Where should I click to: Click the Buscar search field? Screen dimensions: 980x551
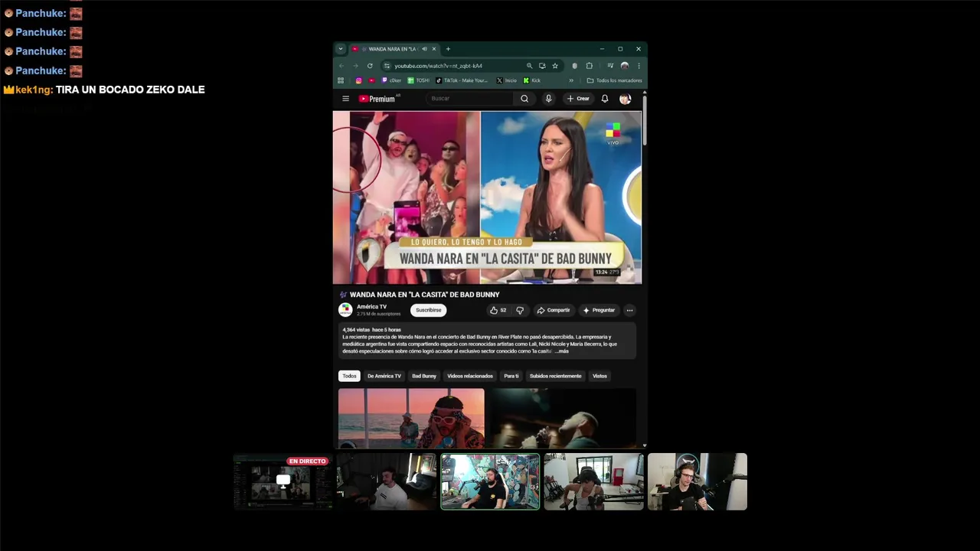(470, 99)
